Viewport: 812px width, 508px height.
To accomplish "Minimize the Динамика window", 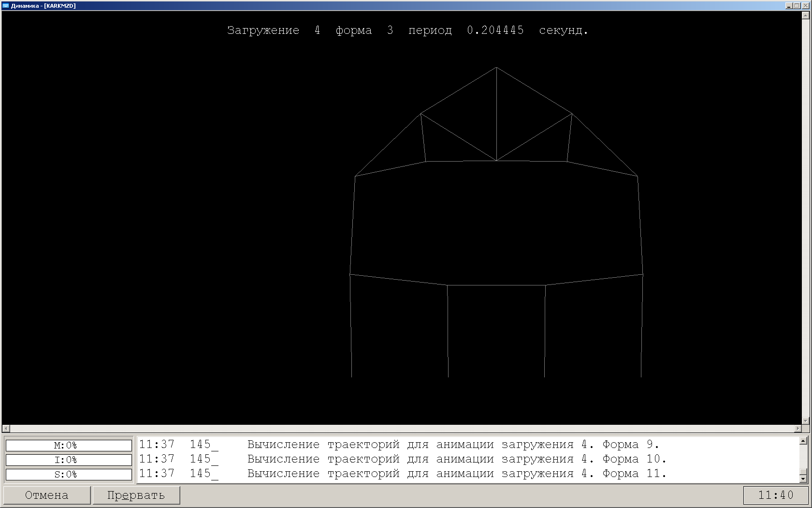I will tap(789, 6).
